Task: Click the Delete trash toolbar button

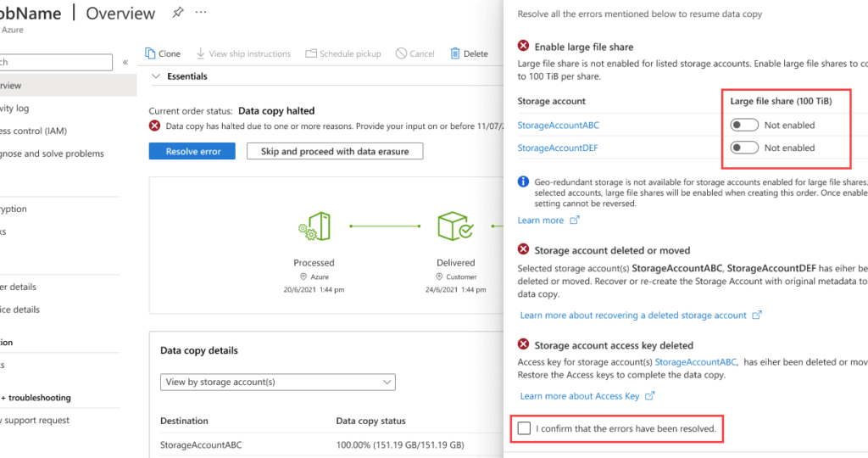Action: 469,53
